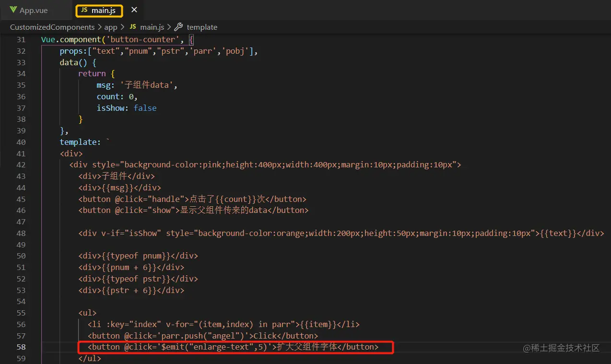Screen dimensions: 611x364
Task: Click line number 31 in the gutter
Action: (x=21, y=39)
